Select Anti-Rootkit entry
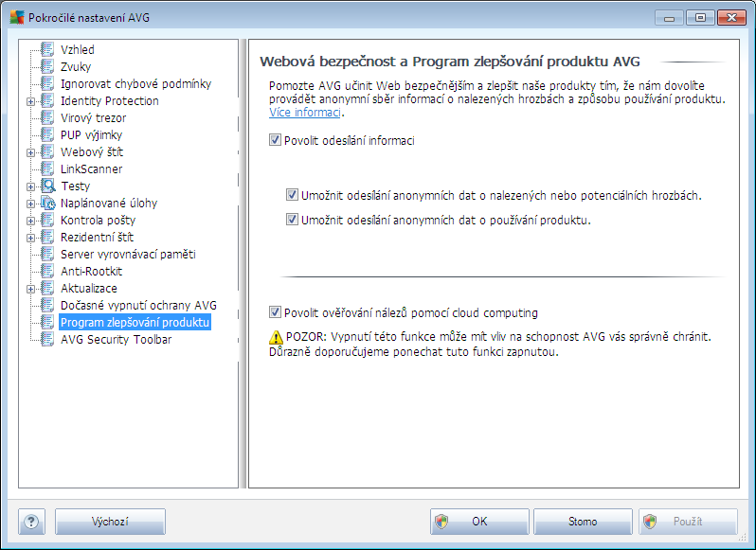The image size is (756, 550). [92, 271]
